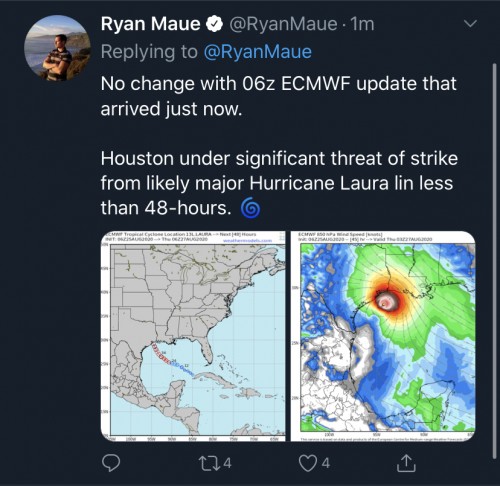Open the share upload icon

[x=406, y=463]
